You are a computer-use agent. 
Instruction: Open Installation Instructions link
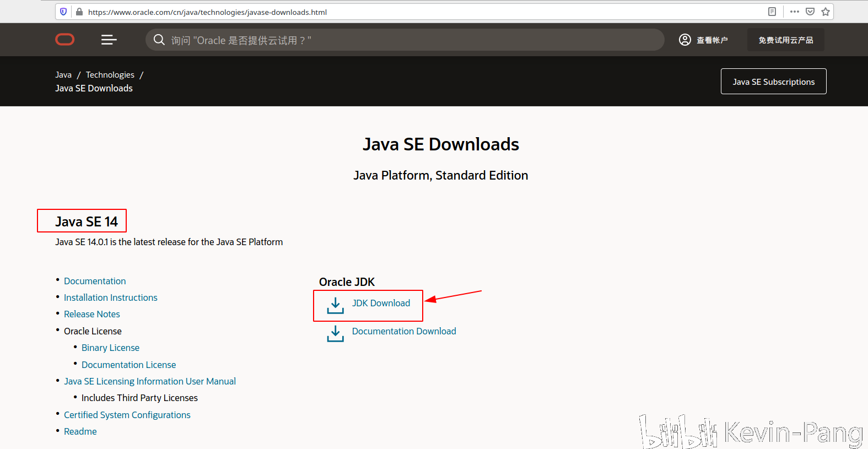pyautogui.click(x=111, y=297)
